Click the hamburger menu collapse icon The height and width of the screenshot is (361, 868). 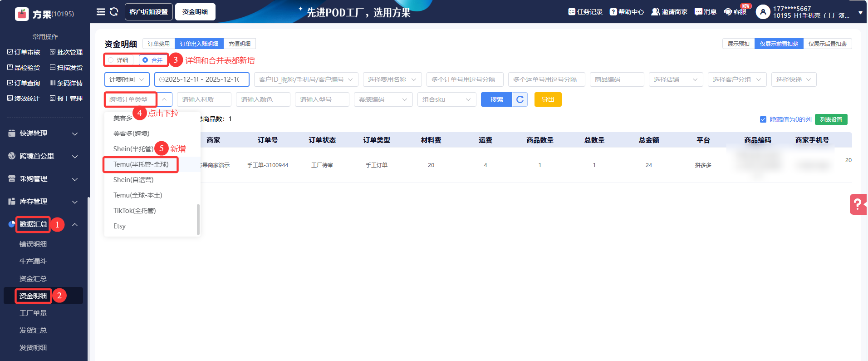click(x=100, y=12)
